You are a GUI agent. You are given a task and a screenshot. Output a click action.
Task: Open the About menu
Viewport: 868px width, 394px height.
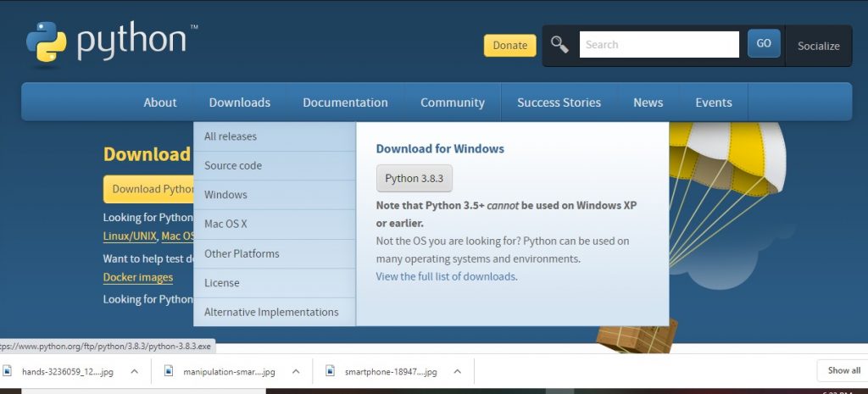point(160,103)
